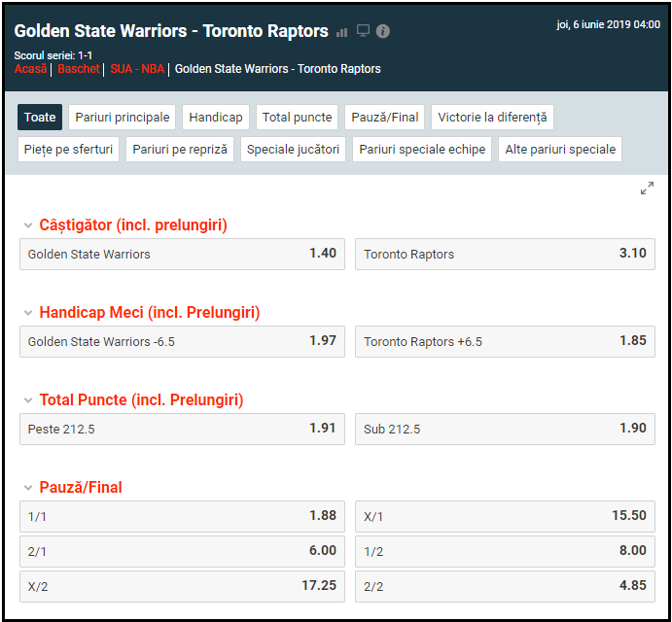Viewport: 672px width, 622px height.
Task: Collapse the Handicap Meci section chevron
Action: pyautogui.click(x=28, y=313)
